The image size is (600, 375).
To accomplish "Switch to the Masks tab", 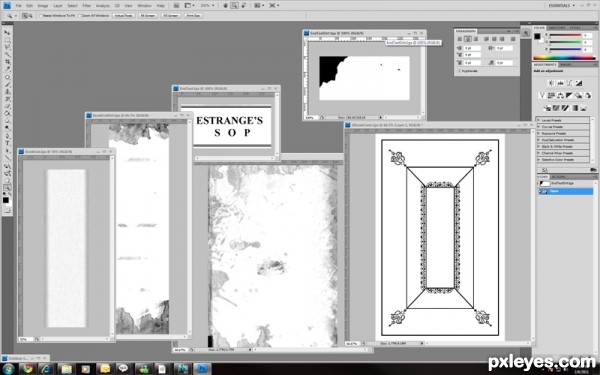I will click(566, 65).
